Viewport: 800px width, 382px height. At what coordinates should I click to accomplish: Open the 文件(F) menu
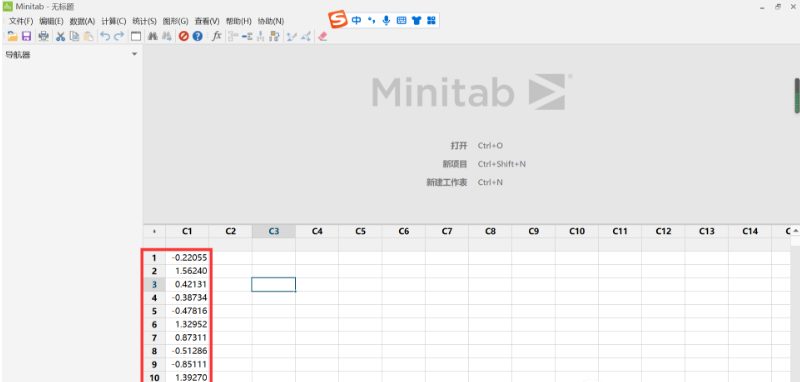coord(21,21)
